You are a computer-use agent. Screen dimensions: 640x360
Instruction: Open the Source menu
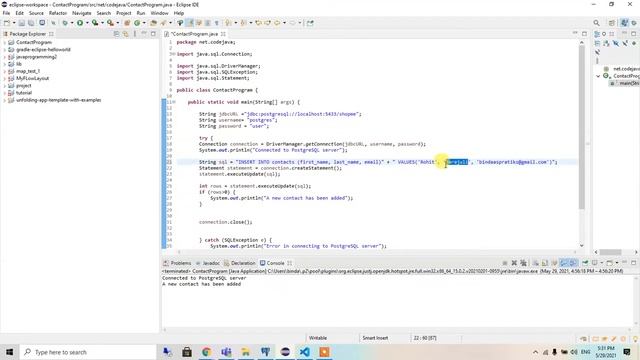pos(36,13)
